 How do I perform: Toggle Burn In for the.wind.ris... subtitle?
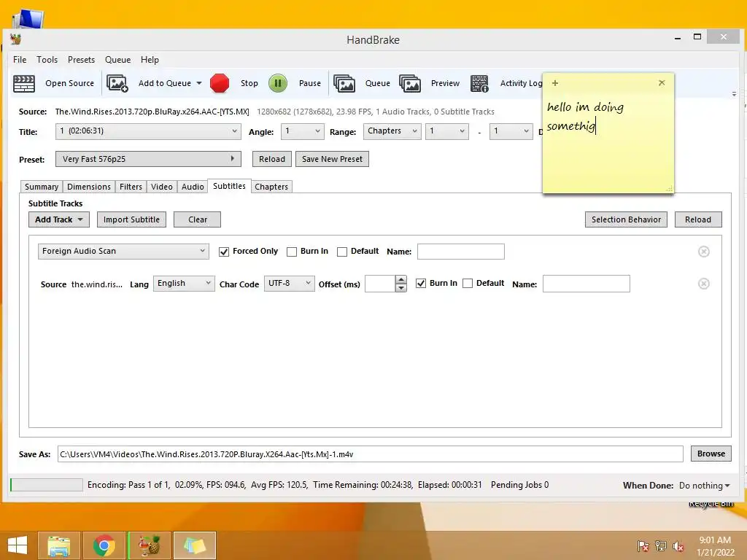[x=421, y=284]
